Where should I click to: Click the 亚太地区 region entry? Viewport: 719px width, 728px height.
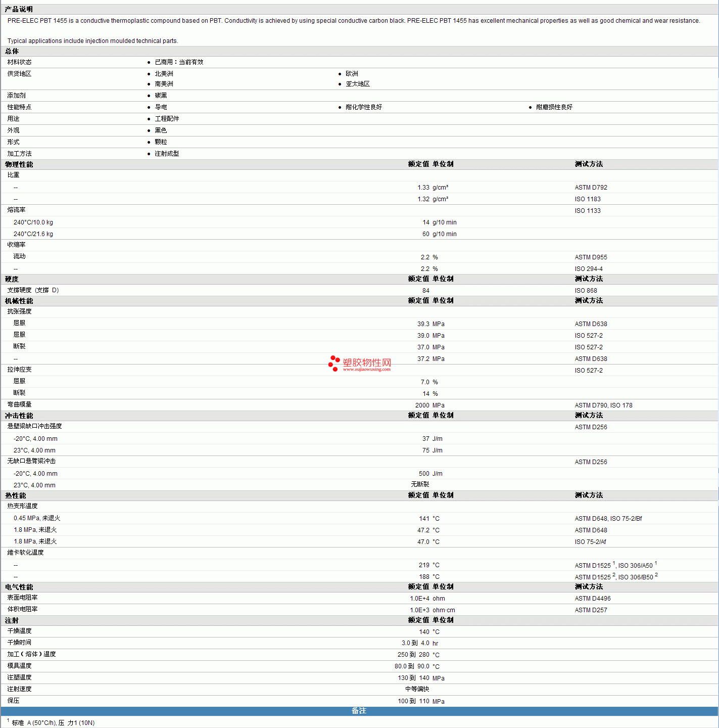click(358, 84)
